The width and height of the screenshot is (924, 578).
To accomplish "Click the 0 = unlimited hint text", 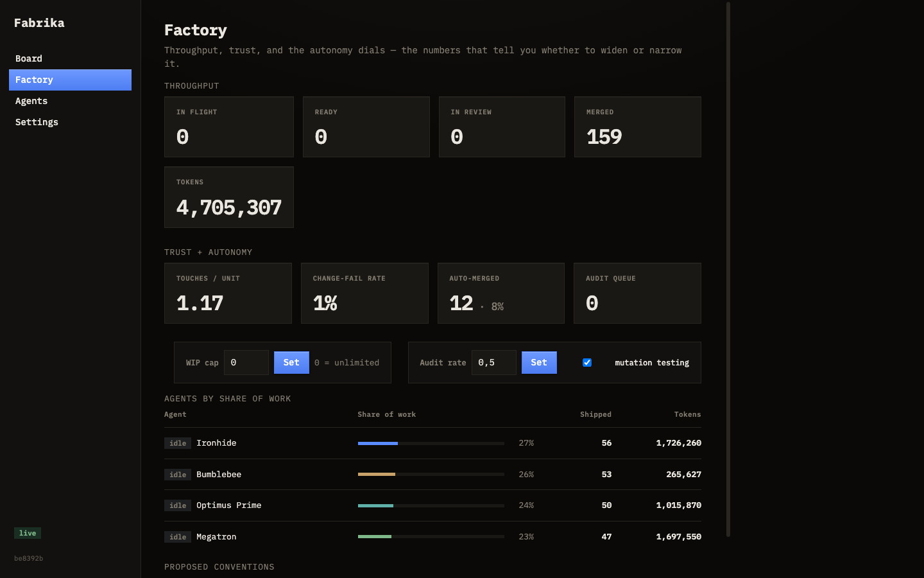I will [346, 363].
